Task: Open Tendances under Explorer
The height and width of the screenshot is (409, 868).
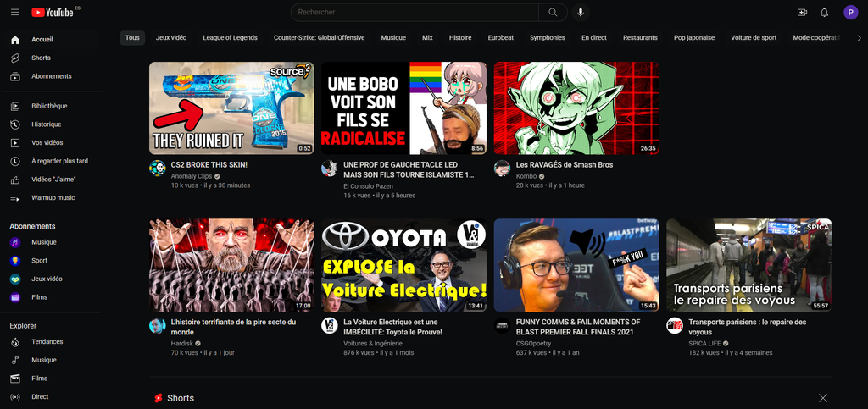Action: tap(51, 341)
